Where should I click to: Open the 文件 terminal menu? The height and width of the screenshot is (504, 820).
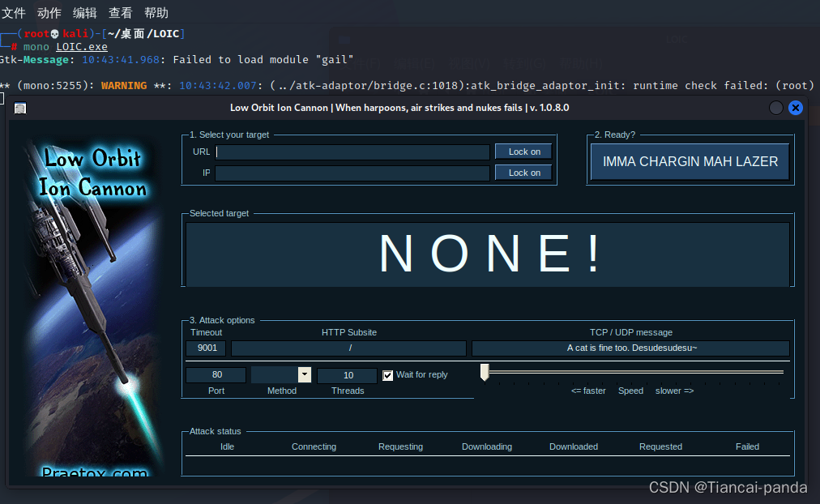14,12
